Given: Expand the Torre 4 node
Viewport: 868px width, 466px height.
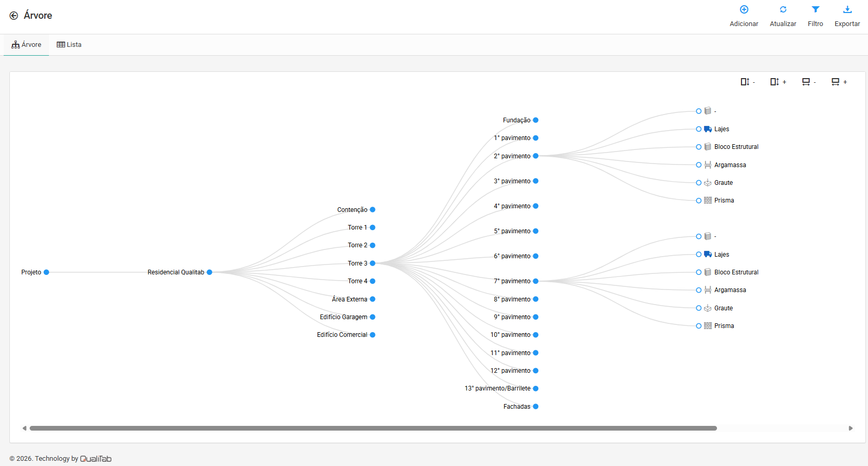Looking at the screenshot, I should 373,281.
